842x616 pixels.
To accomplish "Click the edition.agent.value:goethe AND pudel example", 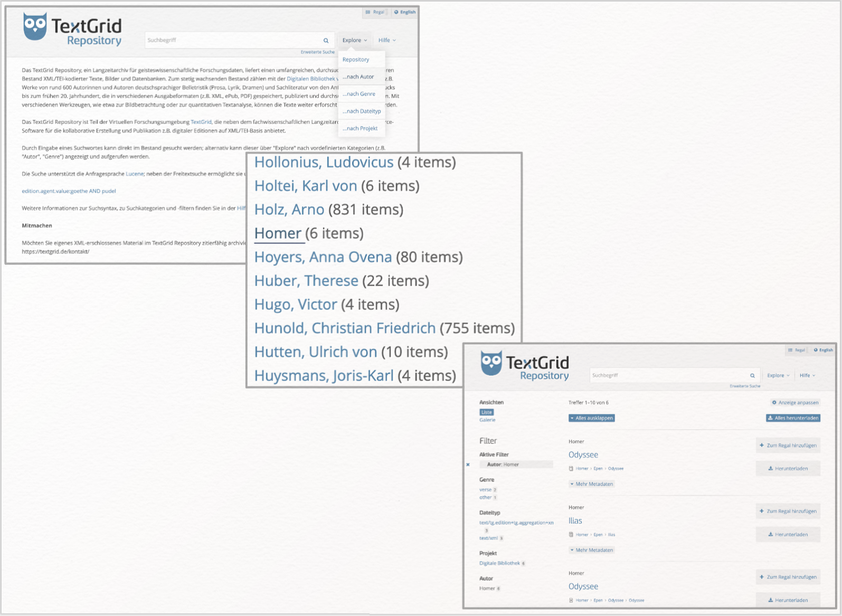I will click(x=69, y=191).
